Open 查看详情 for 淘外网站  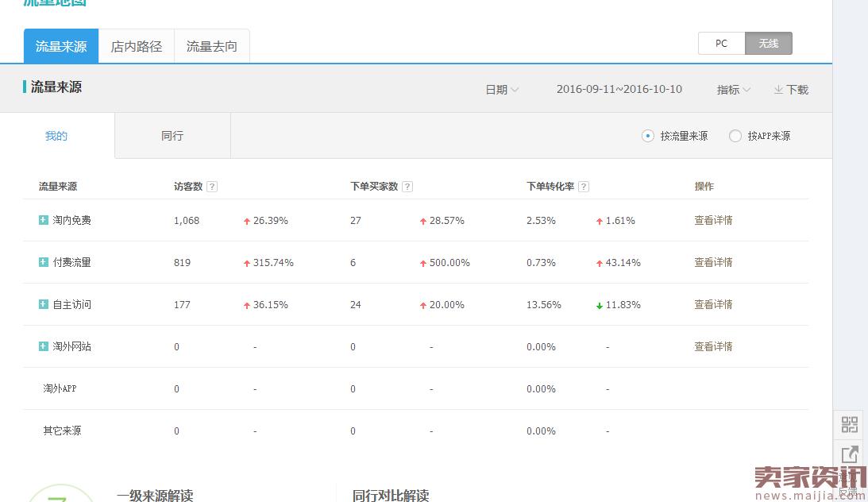(x=713, y=346)
